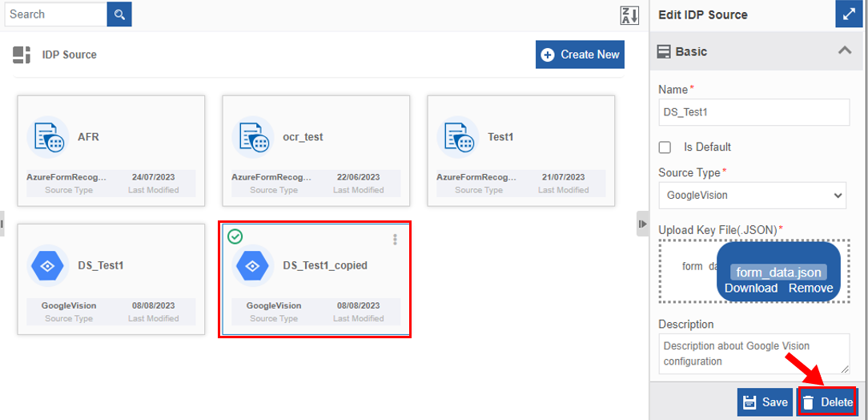Image resolution: width=868 pixels, height=420 pixels.
Task: Click the Upload Key File(.JSON) label
Action: (x=718, y=230)
